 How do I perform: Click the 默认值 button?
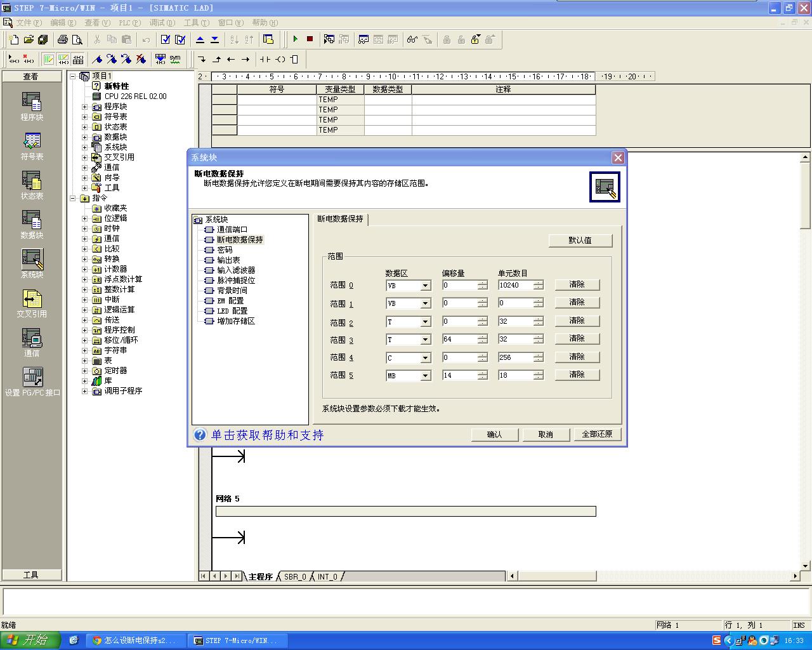580,241
